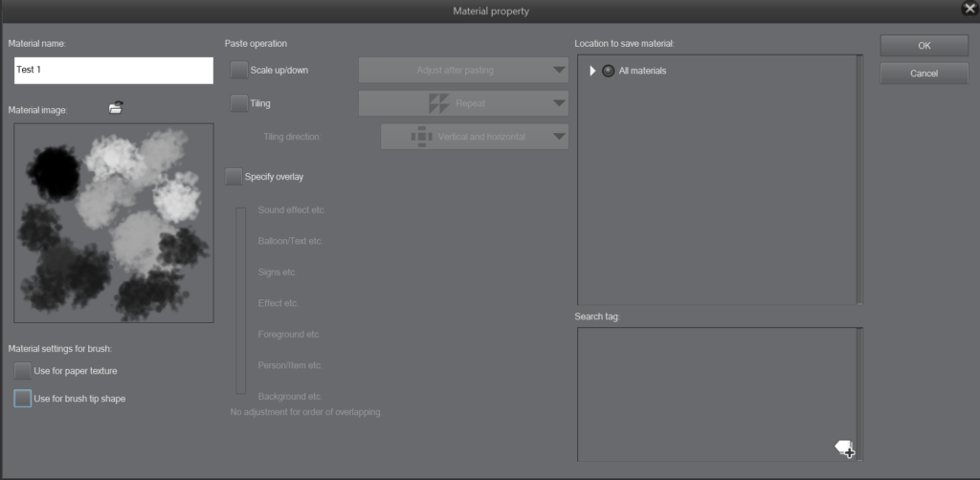The height and width of the screenshot is (480, 980).
Task: Click the search tag list scrollbar
Action: click(860, 395)
